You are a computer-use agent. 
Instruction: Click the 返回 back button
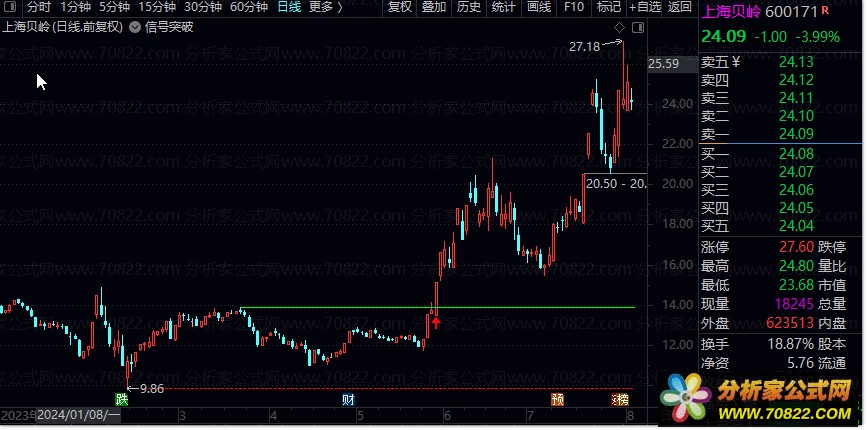pyautogui.click(x=680, y=7)
